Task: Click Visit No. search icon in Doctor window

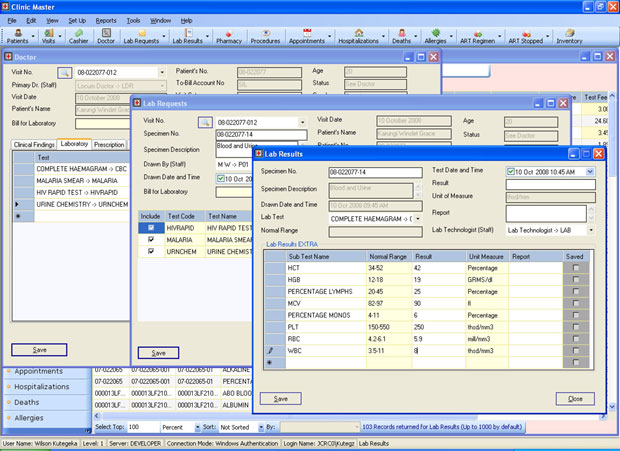Action: coord(64,73)
